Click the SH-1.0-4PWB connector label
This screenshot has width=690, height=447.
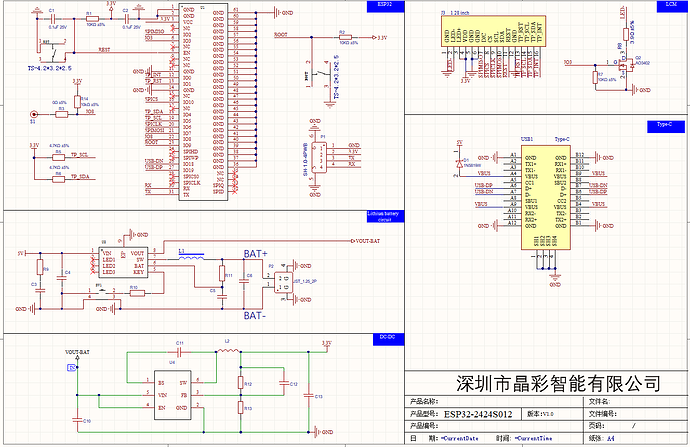pos(305,159)
